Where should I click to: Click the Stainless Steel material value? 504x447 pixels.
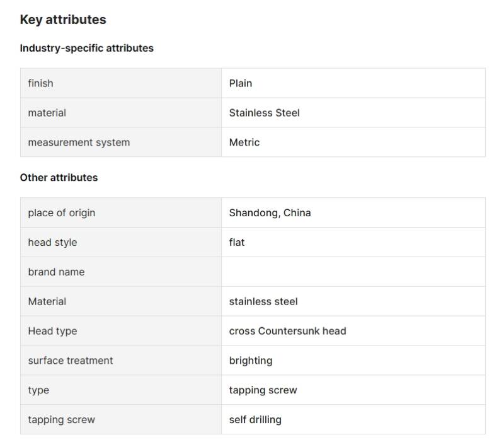point(264,113)
